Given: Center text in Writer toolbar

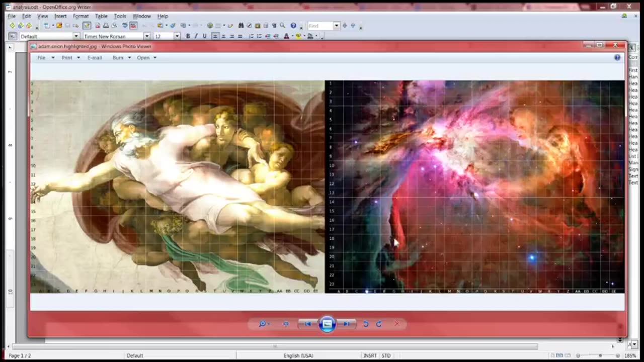Looking at the screenshot, I should point(223,36).
